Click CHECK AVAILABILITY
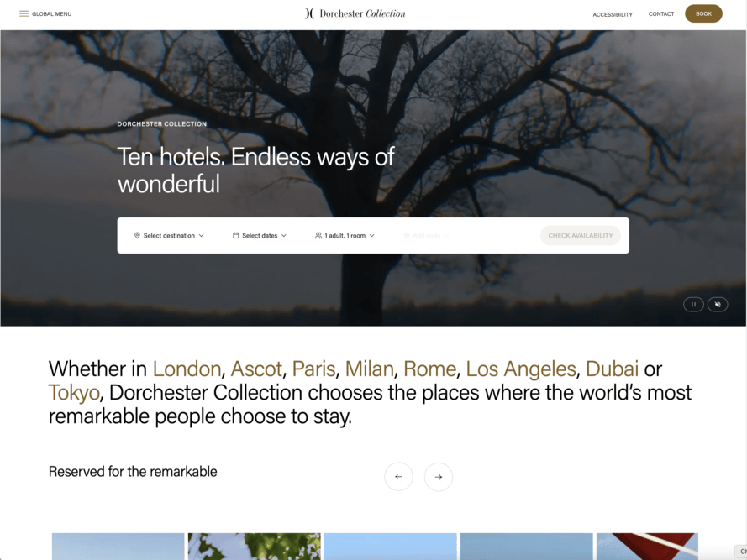 coord(580,235)
